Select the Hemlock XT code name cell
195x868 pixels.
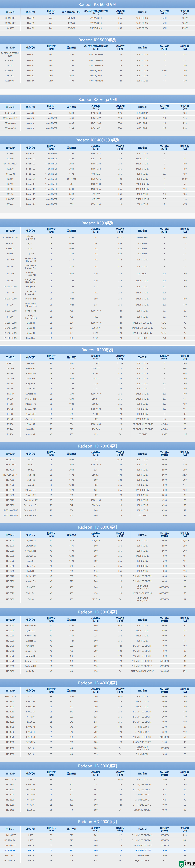tap(31, 626)
